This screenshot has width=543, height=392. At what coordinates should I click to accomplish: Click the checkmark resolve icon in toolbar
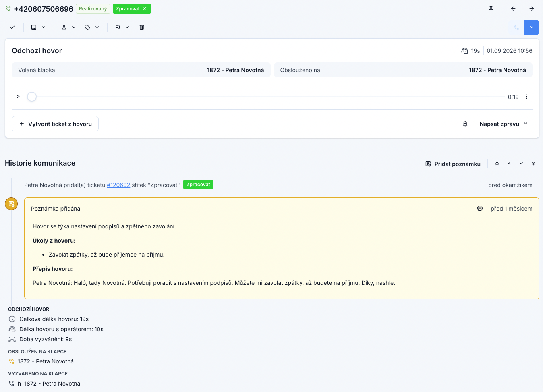pos(12,27)
